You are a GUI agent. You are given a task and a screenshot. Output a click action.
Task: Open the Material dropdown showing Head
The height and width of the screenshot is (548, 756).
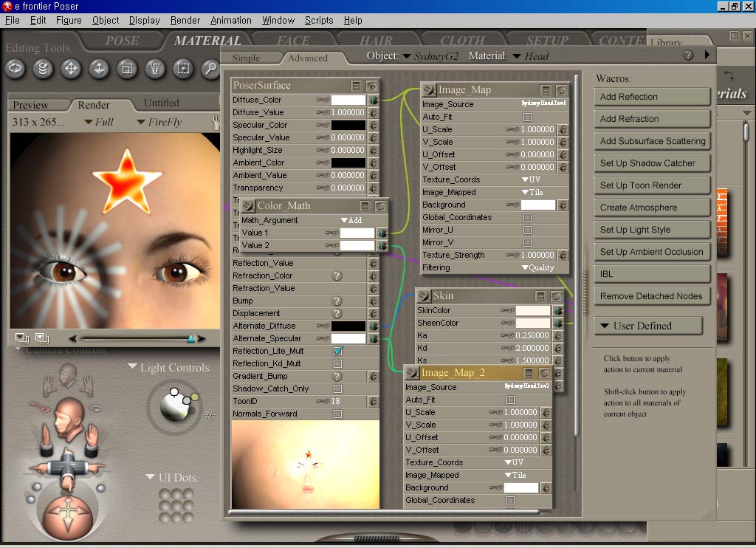(x=530, y=56)
